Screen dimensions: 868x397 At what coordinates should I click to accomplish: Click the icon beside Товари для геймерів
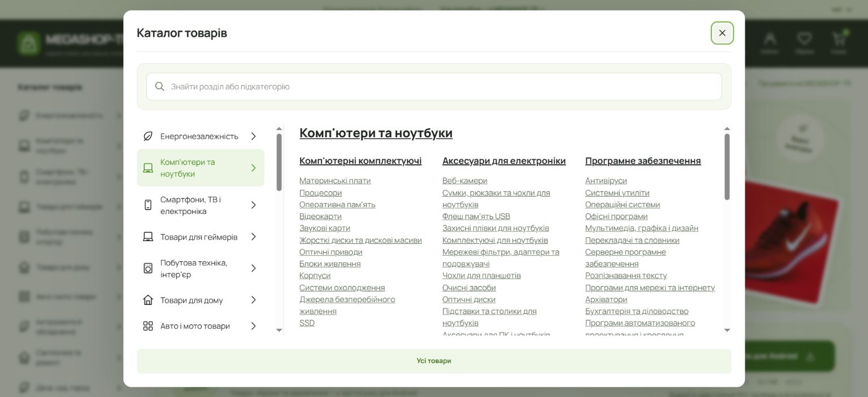[x=148, y=237]
